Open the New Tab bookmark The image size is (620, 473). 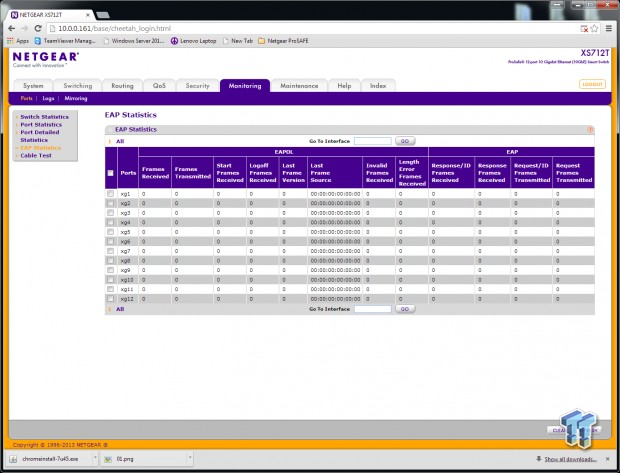[238, 41]
